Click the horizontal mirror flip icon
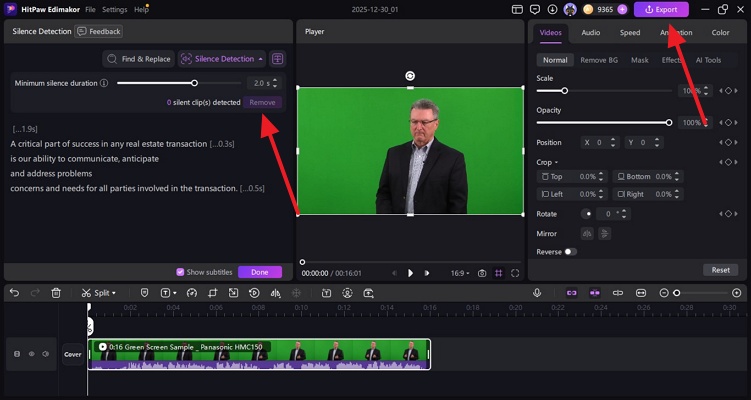Image resolution: width=751 pixels, height=400 pixels. pos(587,233)
